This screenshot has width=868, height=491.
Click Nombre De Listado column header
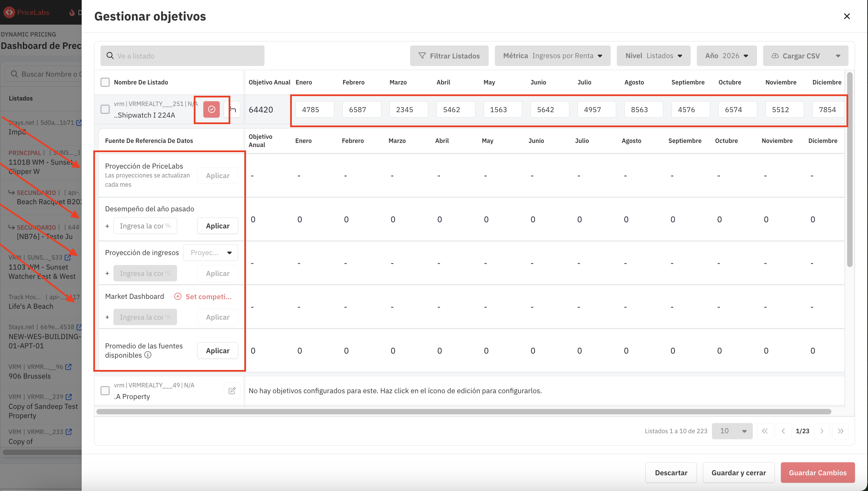(x=141, y=82)
